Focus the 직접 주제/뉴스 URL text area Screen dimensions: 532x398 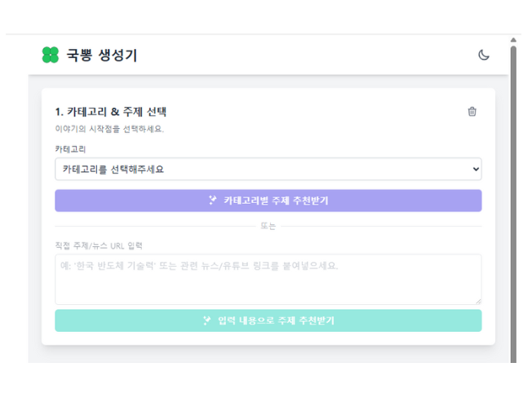tap(268, 279)
